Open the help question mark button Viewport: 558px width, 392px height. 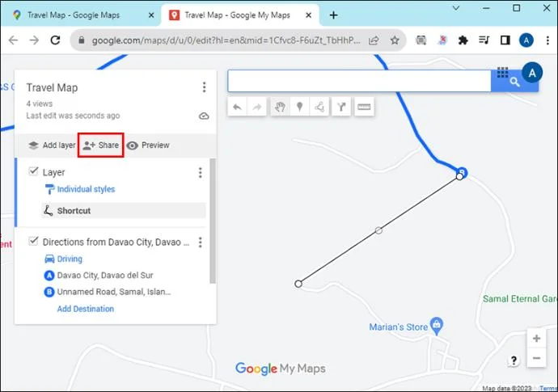[x=514, y=360]
